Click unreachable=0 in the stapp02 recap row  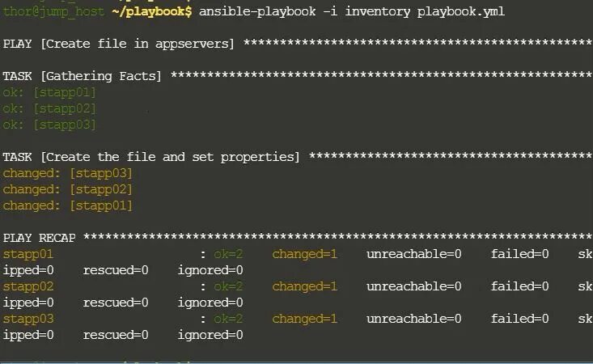414,287
